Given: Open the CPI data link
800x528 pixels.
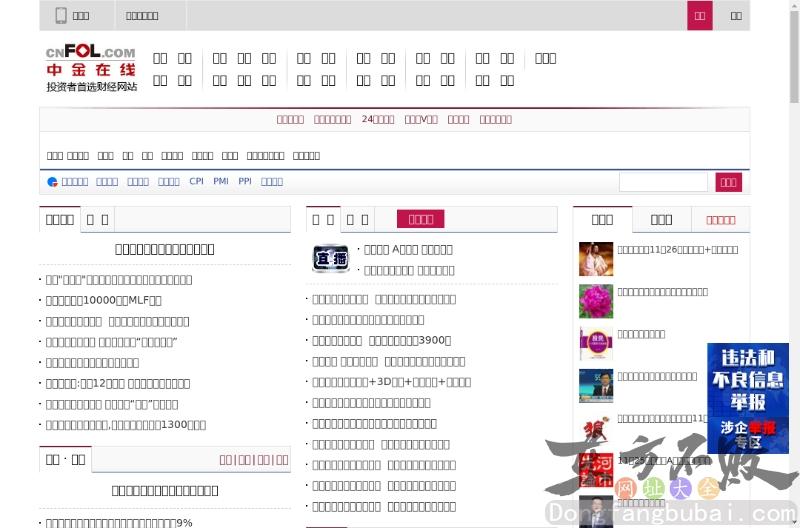Looking at the screenshot, I should [x=196, y=182].
